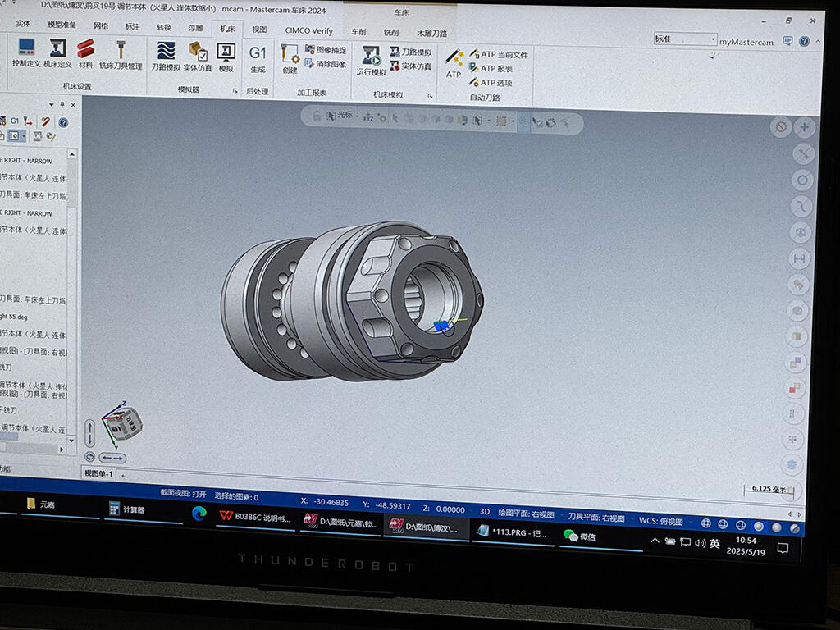Click the ribbon help question mark icon

804,41
